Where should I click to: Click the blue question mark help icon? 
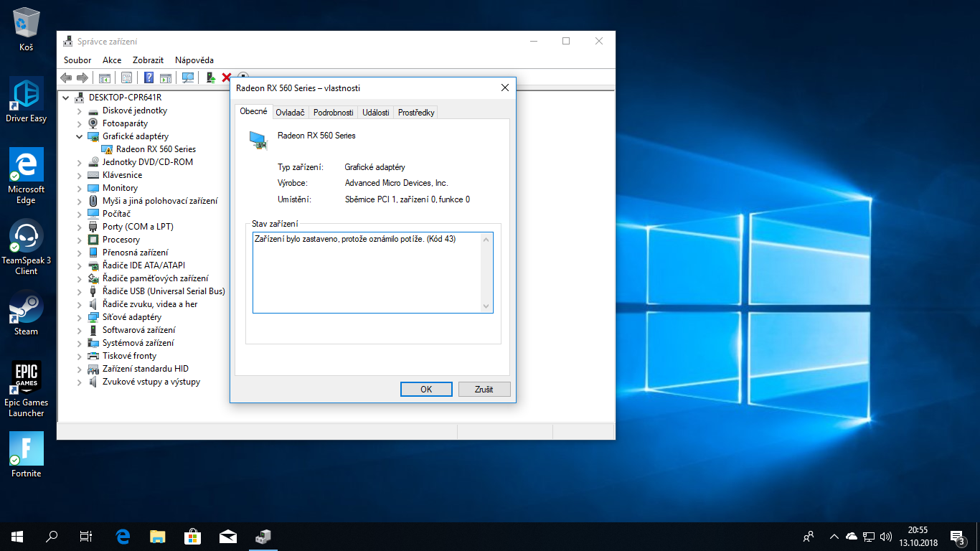tap(149, 77)
